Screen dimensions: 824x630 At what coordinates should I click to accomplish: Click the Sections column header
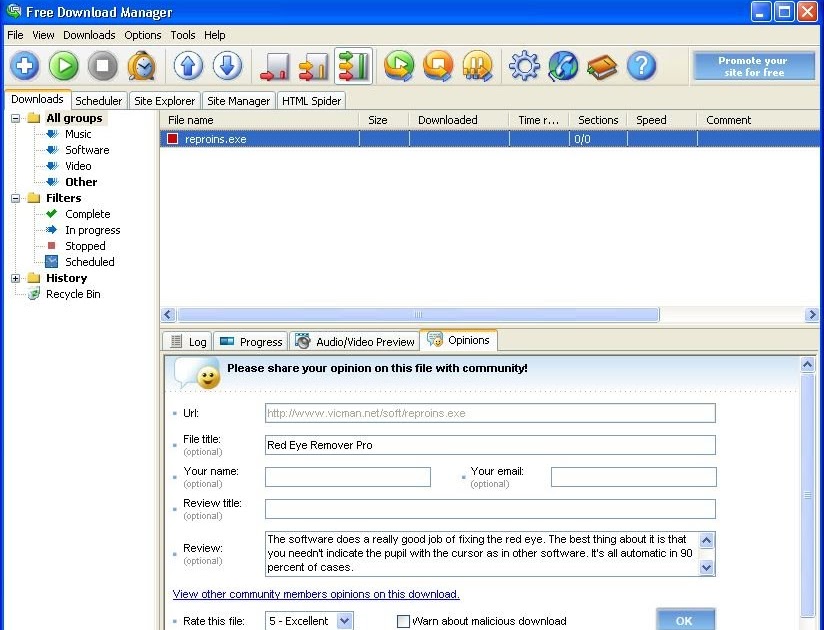[x=598, y=120]
